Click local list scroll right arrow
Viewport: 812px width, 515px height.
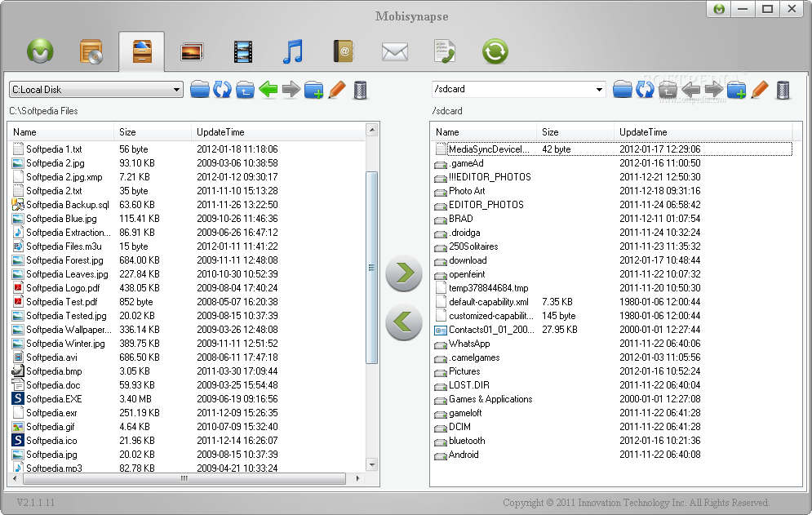point(357,479)
